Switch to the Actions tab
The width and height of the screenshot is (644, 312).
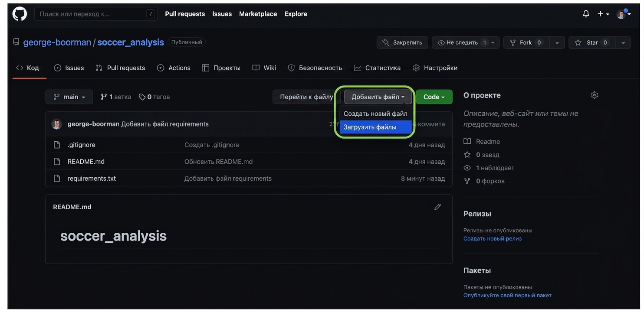(174, 68)
